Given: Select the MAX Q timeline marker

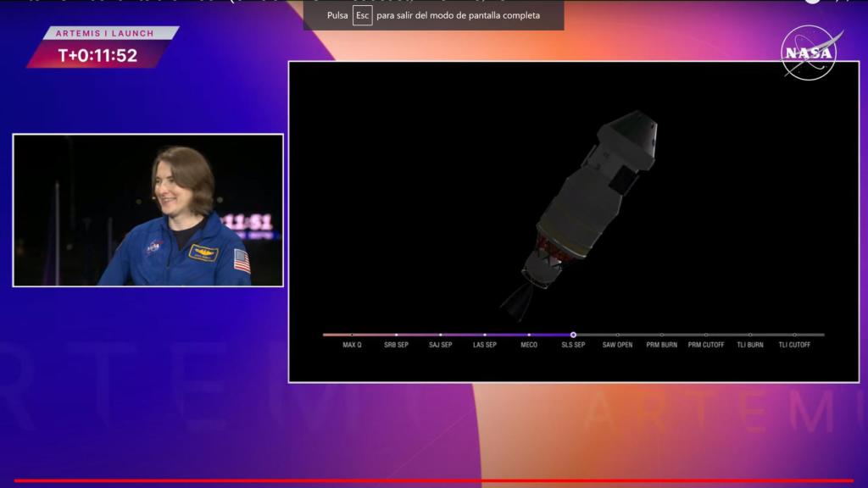Looking at the screenshot, I should [x=352, y=345].
